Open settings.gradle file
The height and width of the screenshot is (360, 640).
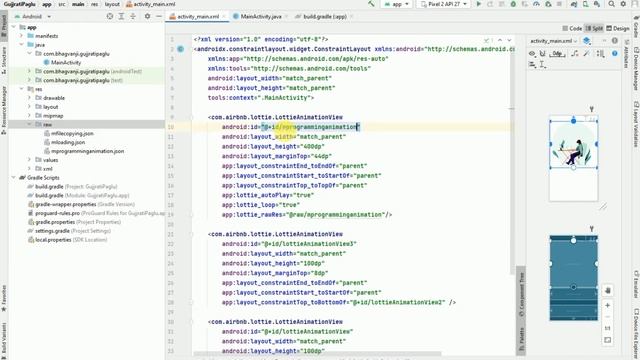click(52, 231)
